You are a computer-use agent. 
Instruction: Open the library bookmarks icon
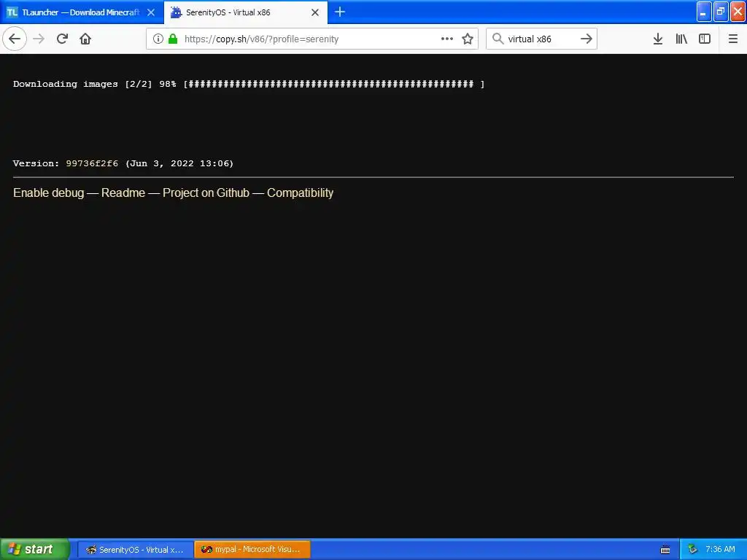[x=681, y=39]
